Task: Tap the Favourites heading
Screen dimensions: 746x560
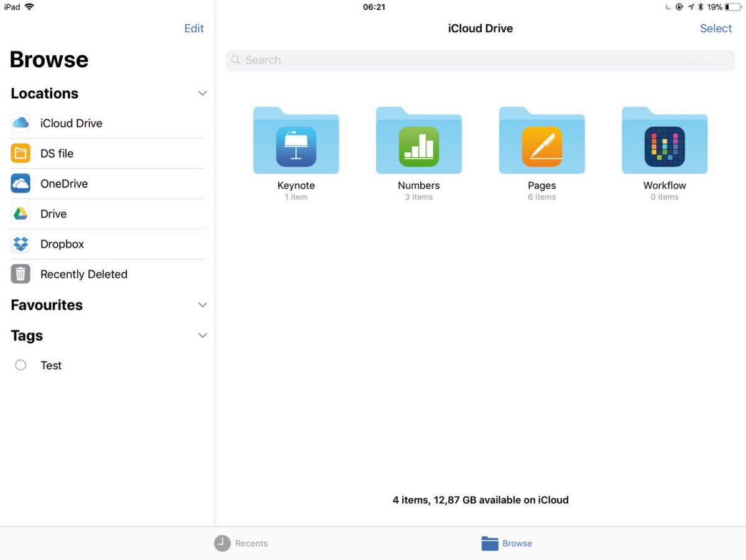Action: click(47, 305)
